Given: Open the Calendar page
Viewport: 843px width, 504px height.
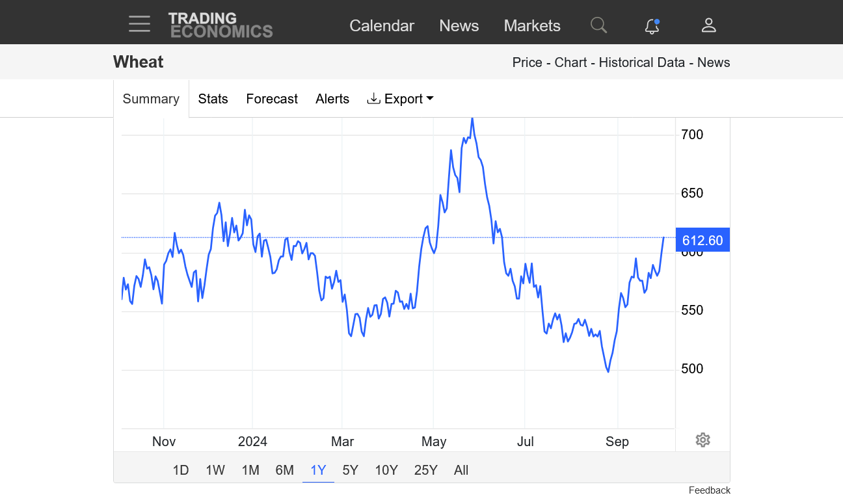Looking at the screenshot, I should coord(382,26).
